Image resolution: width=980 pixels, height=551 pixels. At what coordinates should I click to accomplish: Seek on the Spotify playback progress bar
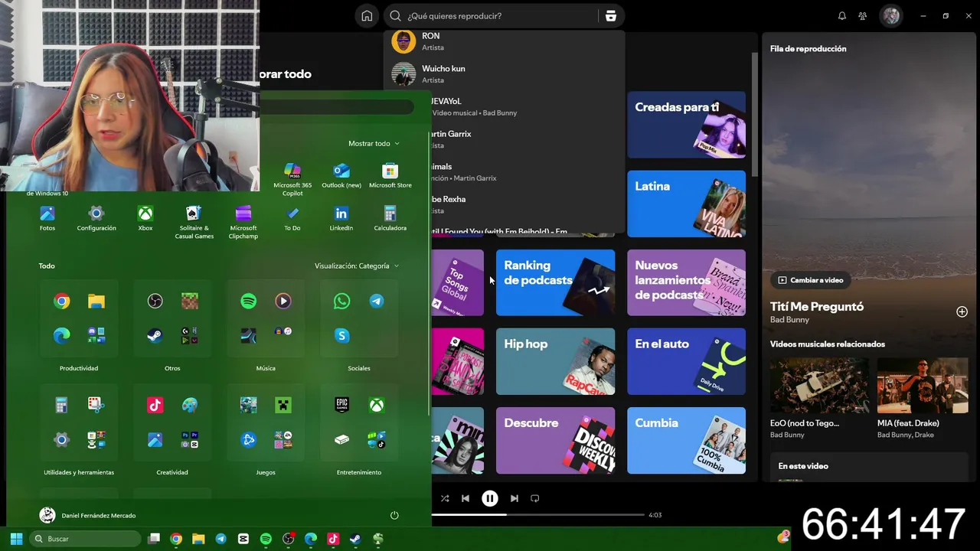pyautogui.click(x=537, y=515)
